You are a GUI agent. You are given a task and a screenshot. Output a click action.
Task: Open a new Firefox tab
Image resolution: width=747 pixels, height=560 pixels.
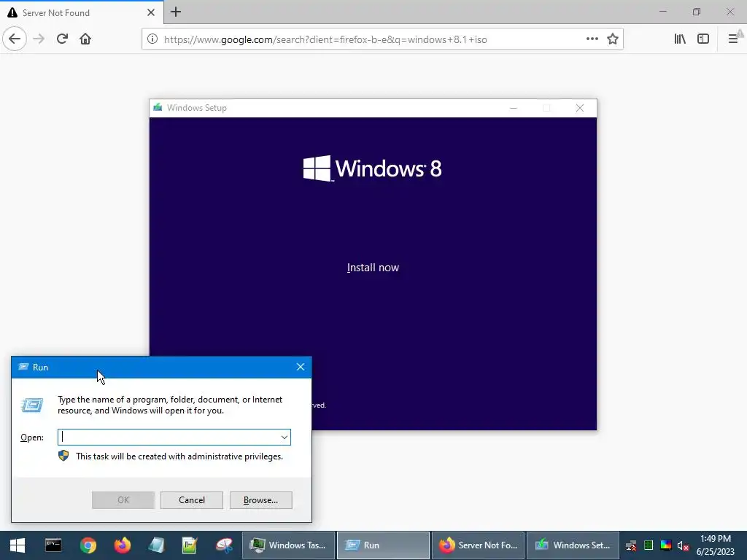pyautogui.click(x=176, y=12)
